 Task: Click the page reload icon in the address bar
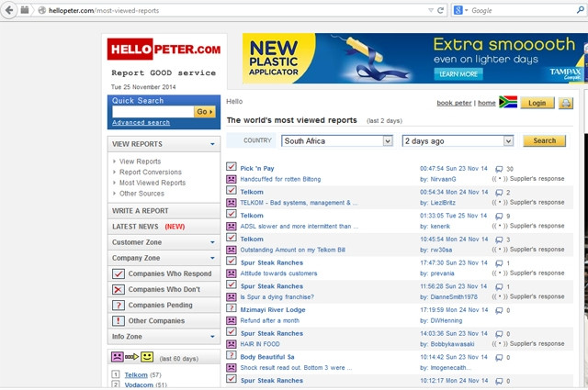coord(442,10)
